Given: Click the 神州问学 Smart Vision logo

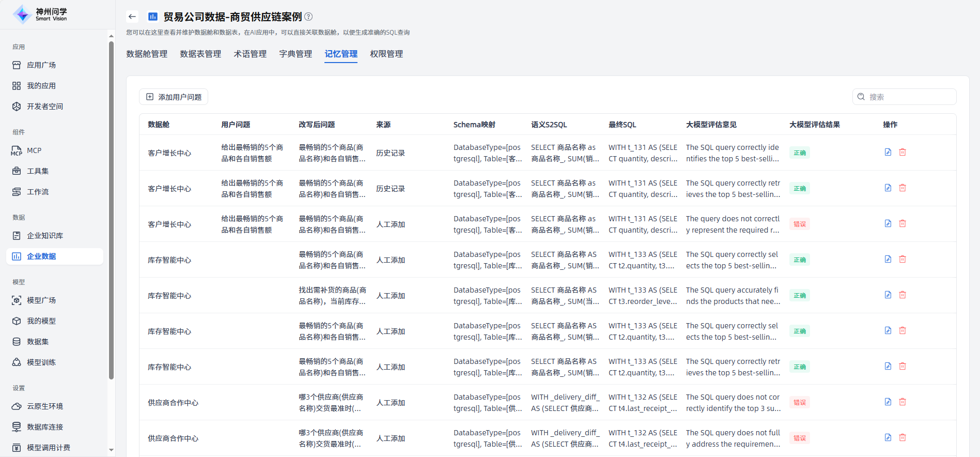Looking at the screenshot, I should point(40,14).
